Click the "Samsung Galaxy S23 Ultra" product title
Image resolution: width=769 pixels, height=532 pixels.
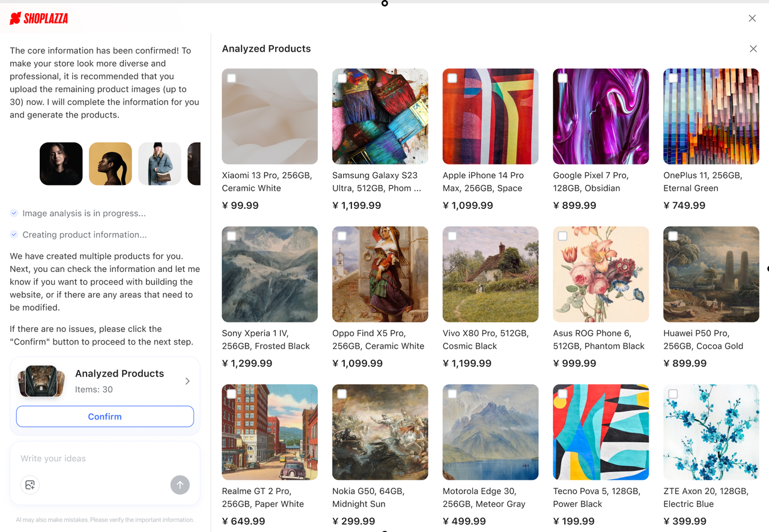tap(377, 182)
